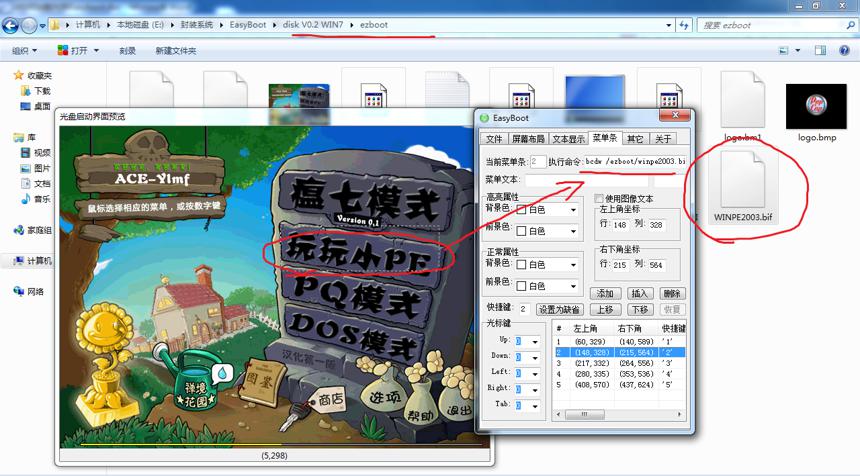
Task: Click the menu list horizontal scrollbar
Action: click(619, 414)
